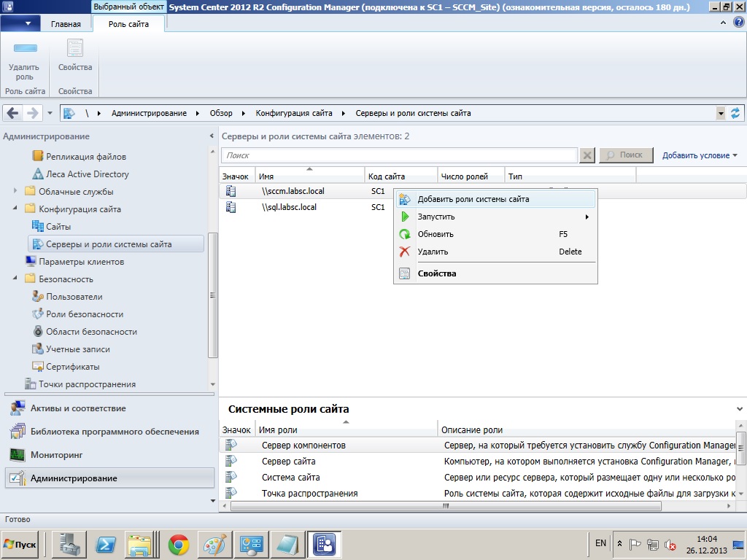The width and height of the screenshot is (747, 560).
Task: Switch to the Главная ribbon tab
Action: click(66, 24)
